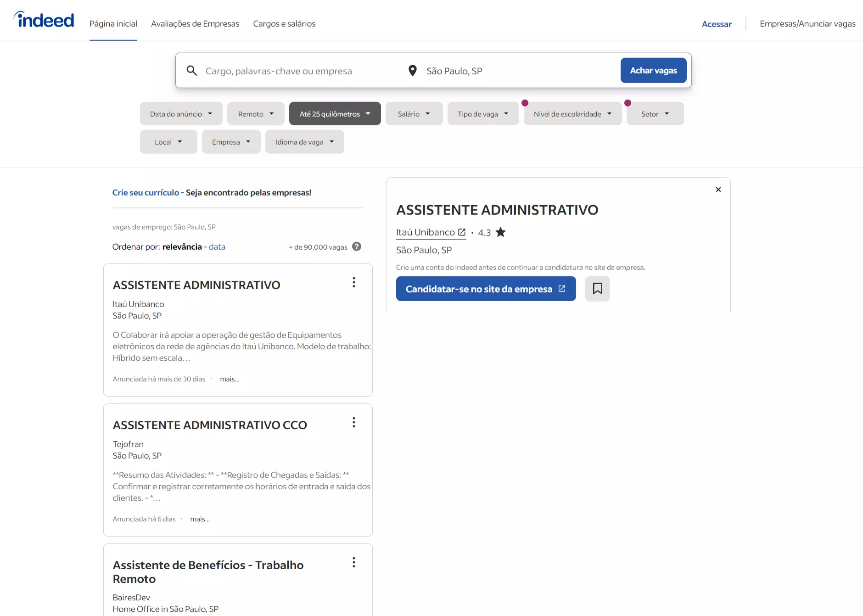
Task: Save job with the bookmark icon
Action: 598,289
